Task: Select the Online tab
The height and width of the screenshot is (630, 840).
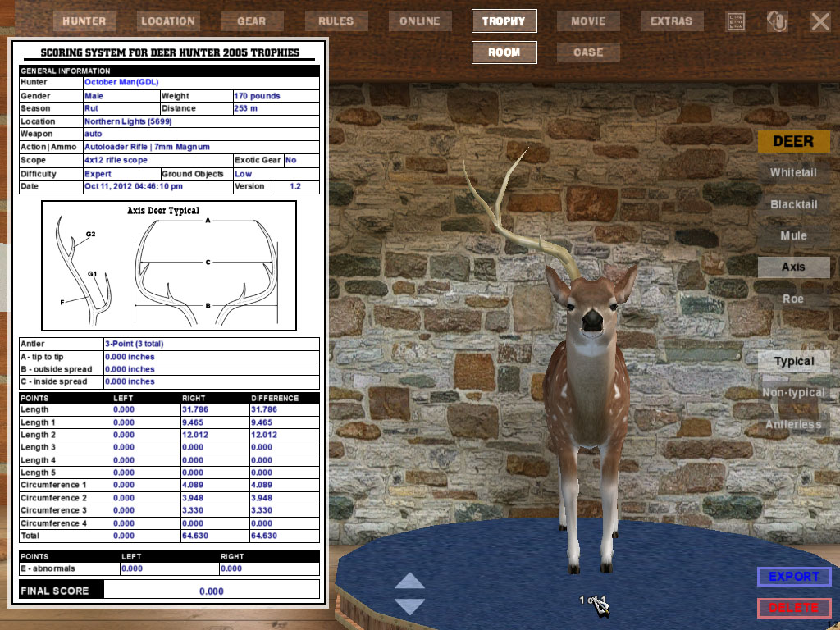Action: 420,21
